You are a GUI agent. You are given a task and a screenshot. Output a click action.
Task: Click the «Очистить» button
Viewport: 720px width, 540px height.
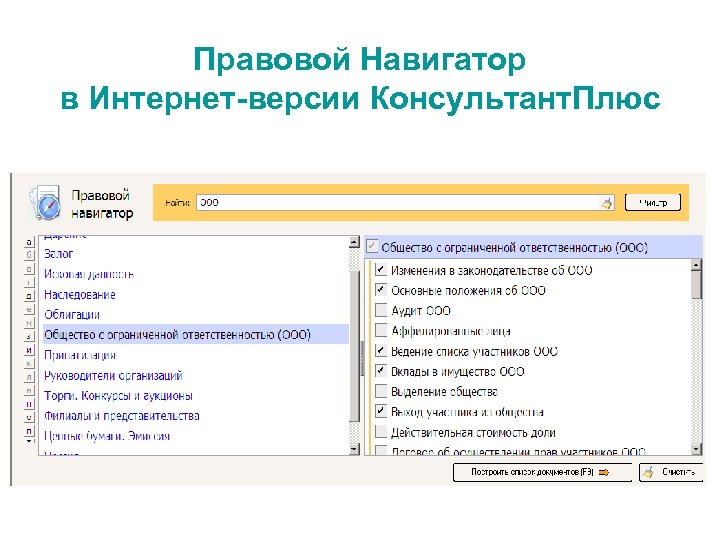(671, 472)
